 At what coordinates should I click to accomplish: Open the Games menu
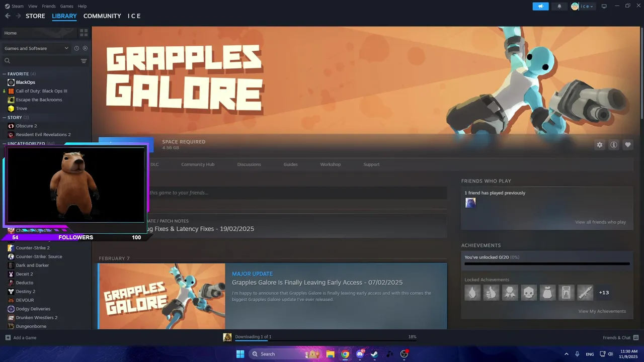tap(67, 6)
